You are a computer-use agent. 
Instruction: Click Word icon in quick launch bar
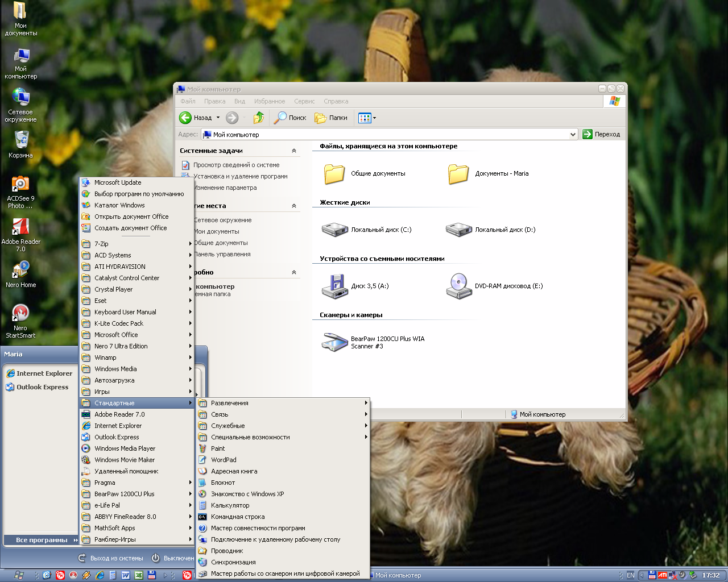click(126, 575)
